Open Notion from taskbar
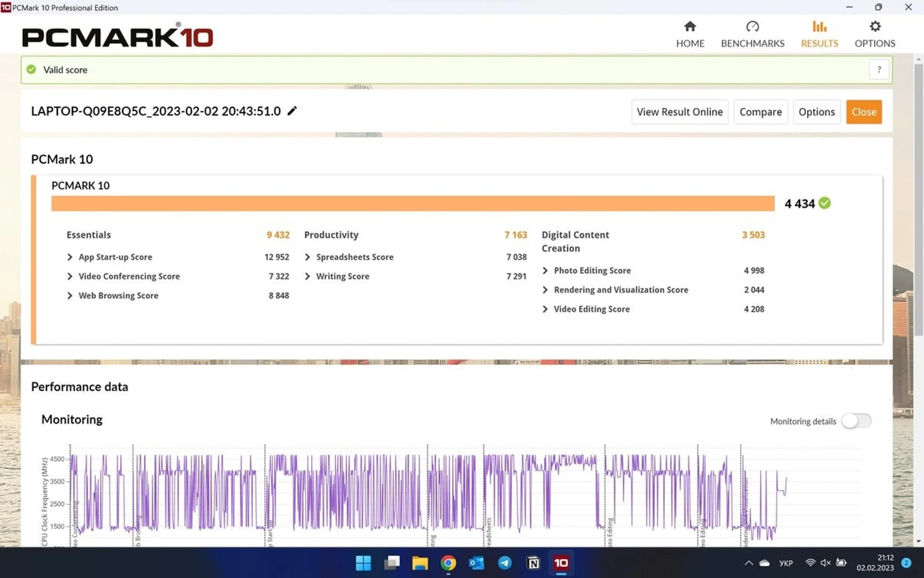This screenshot has height=578, width=924. coord(533,563)
